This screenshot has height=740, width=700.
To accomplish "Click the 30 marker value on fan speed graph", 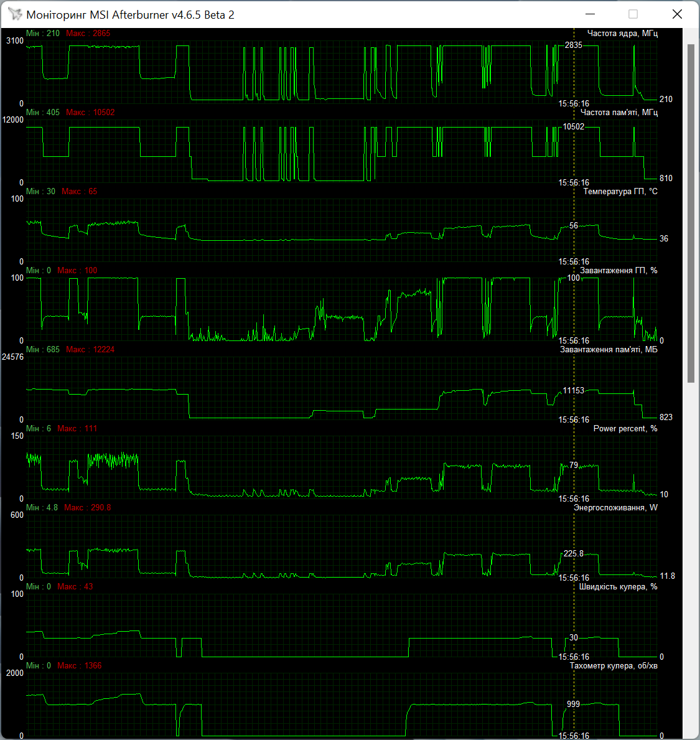I will [574, 637].
